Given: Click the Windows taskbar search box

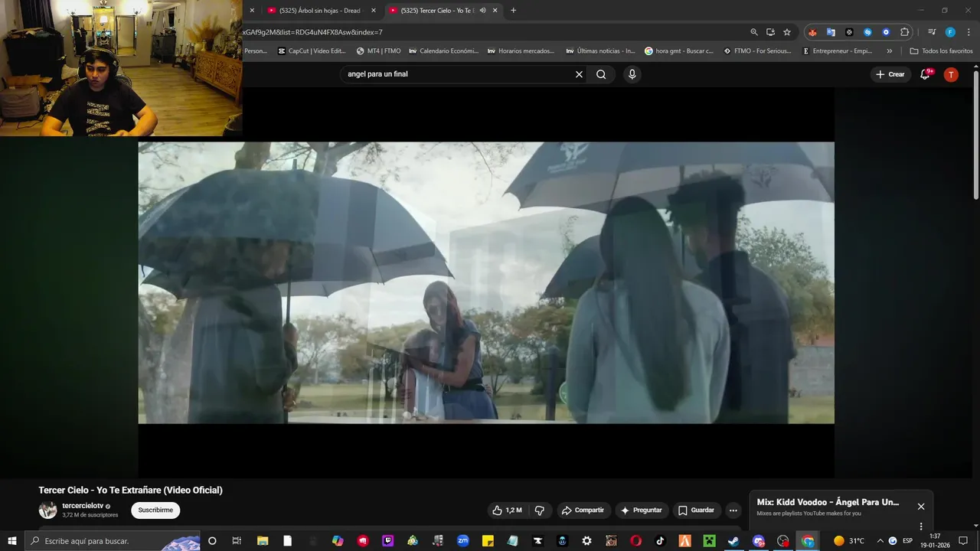Looking at the screenshot, I should 113,541.
